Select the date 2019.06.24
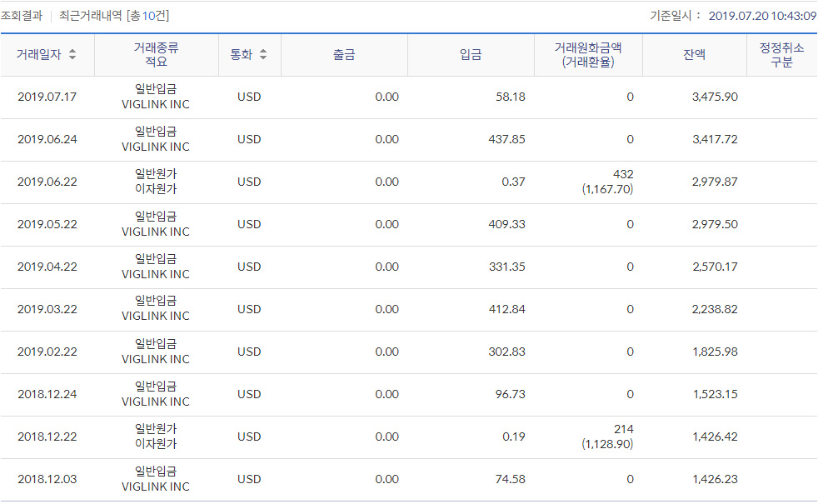 pos(47,139)
